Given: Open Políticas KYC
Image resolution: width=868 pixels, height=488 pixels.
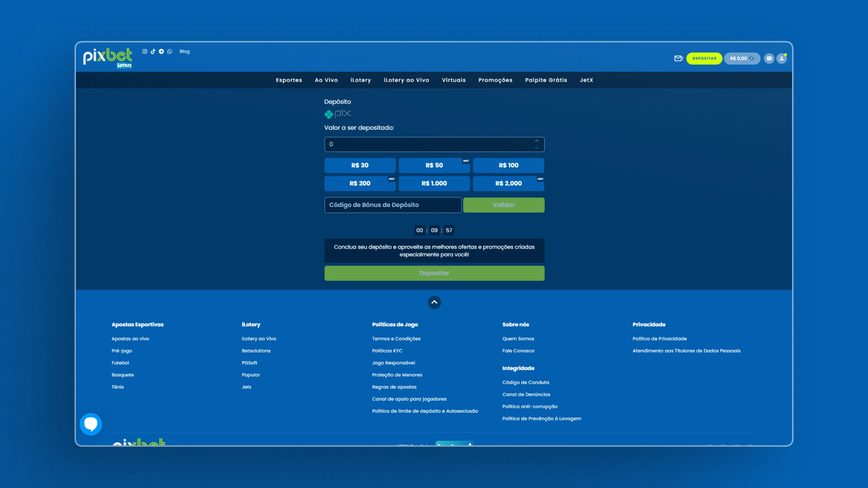Looking at the screenshot, I should [x=387, y=351].
